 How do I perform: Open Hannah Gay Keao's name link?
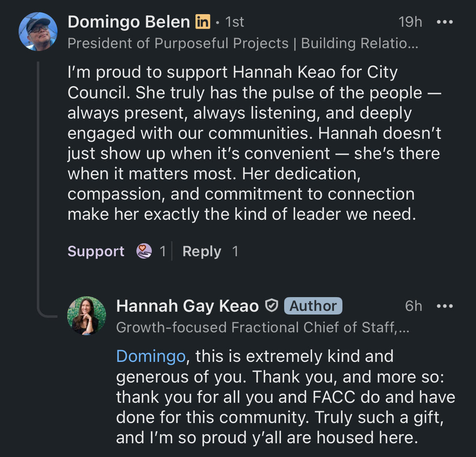point(187,306)
